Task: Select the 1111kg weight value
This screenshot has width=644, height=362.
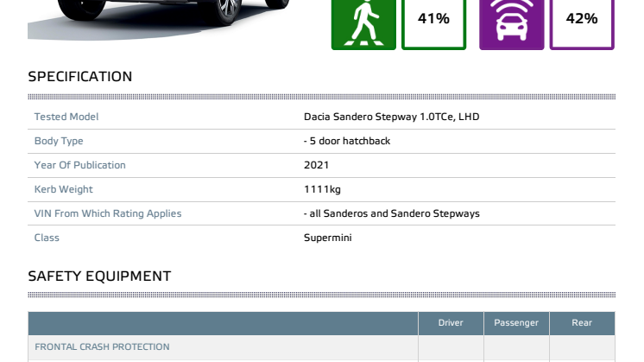Action: (x=322, y=189)
